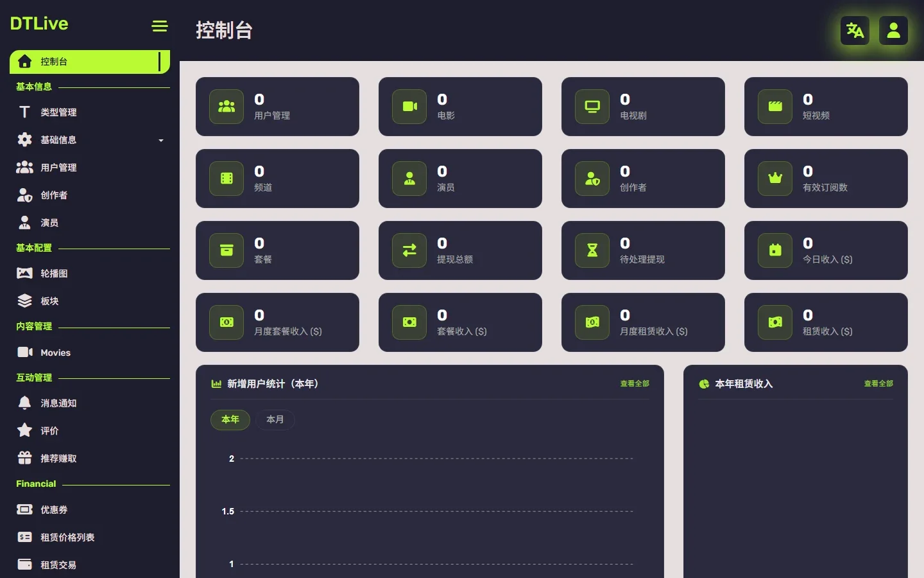Viewport: 924px width, 578px height.
Task: Click the 电影 card video camera icon
Action: pos(409,107)
